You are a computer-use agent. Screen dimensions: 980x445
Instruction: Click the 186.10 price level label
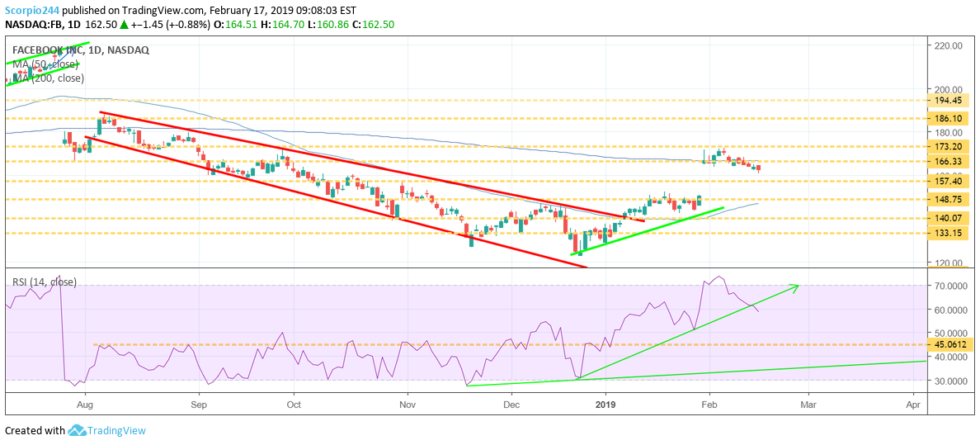[x=949, y=119]
